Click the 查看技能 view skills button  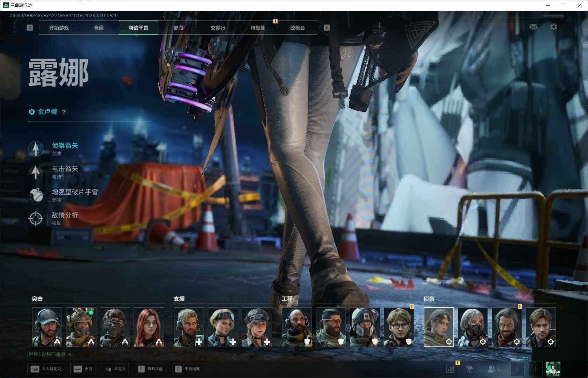coord(150,369)
